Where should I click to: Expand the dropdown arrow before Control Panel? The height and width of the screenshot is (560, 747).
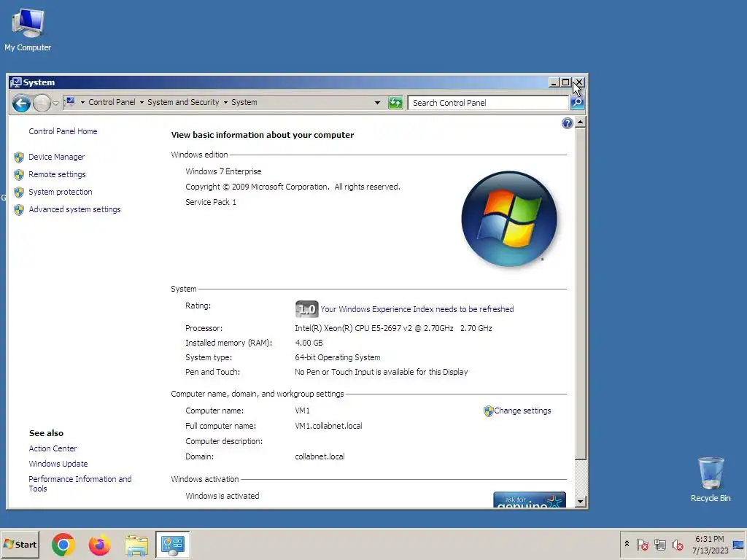click(x=82, y=102)
